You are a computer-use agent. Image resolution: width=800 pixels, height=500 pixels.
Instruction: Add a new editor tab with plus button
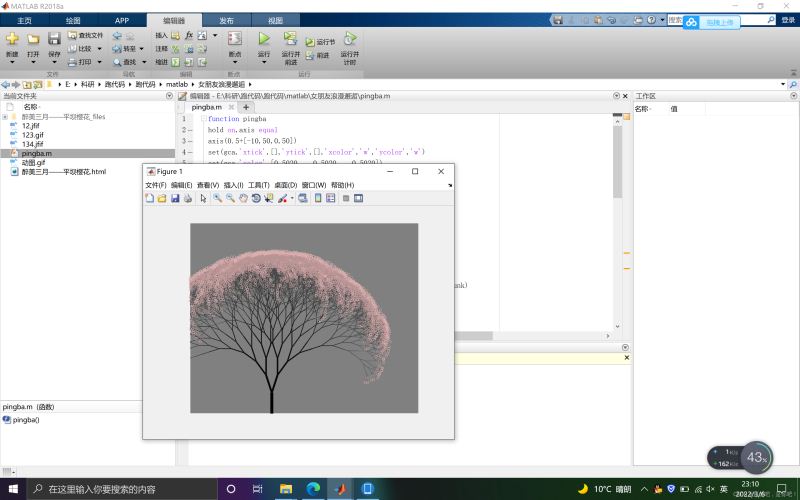click(246, 107)
